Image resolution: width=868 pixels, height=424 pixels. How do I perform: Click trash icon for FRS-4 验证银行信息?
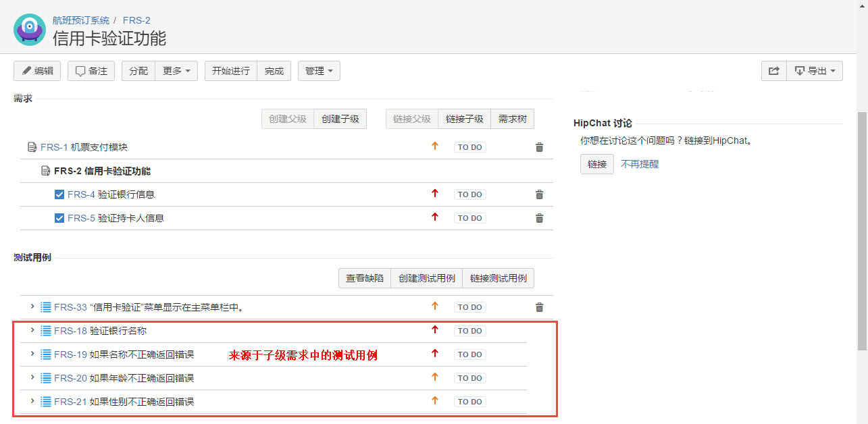click(x=539, y=194)
